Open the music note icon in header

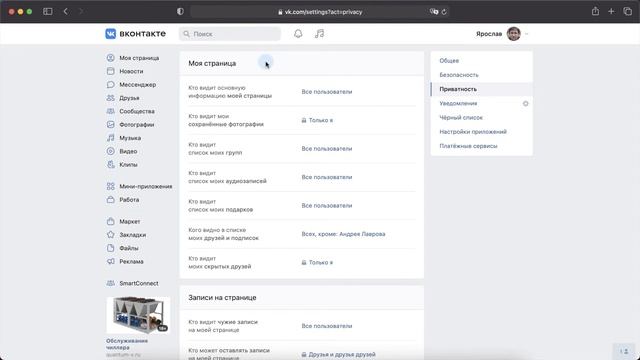[x=320, y=33]
